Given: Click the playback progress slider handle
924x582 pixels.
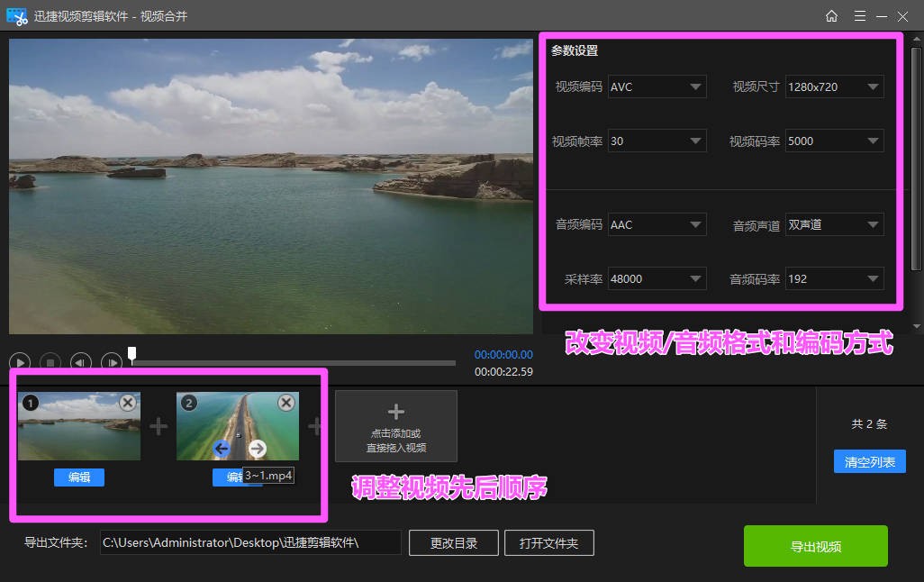Looking at the screenshot, I should [132, 354].
